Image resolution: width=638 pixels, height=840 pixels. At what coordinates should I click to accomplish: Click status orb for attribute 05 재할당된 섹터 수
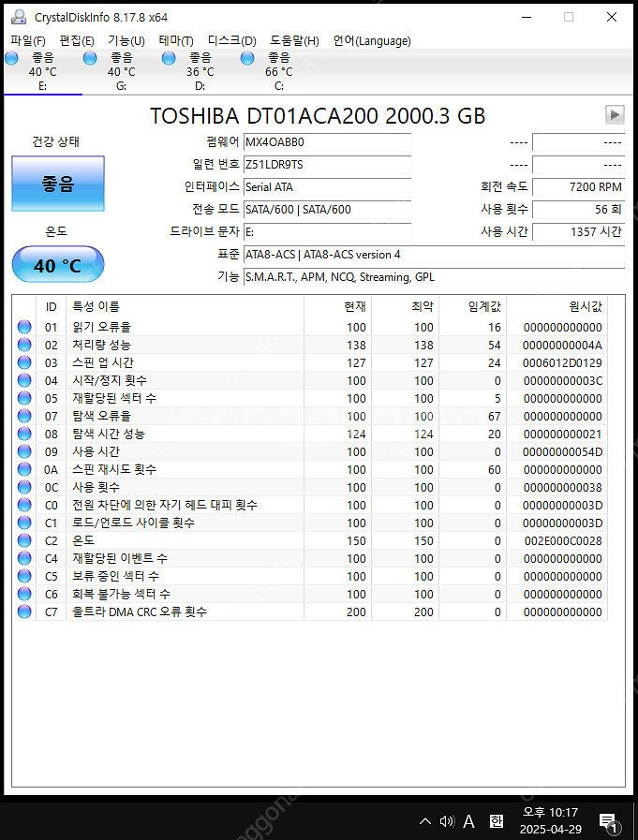click(24, 398)
